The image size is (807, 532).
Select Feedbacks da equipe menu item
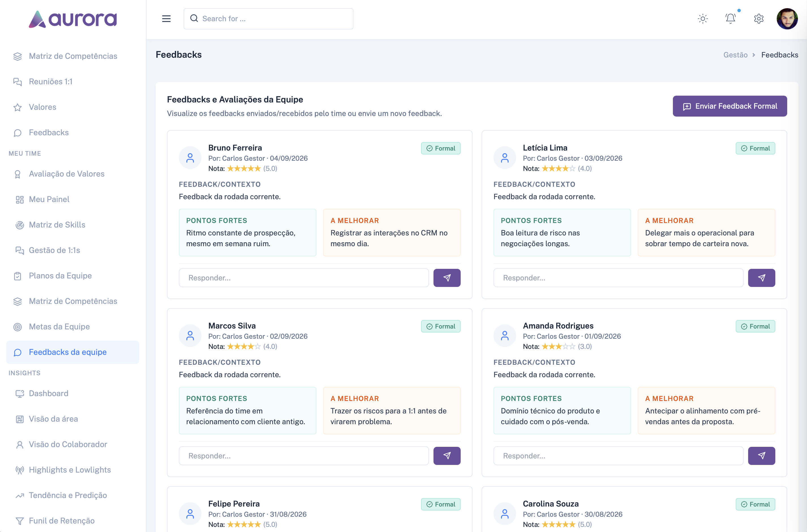coord(73,352)
